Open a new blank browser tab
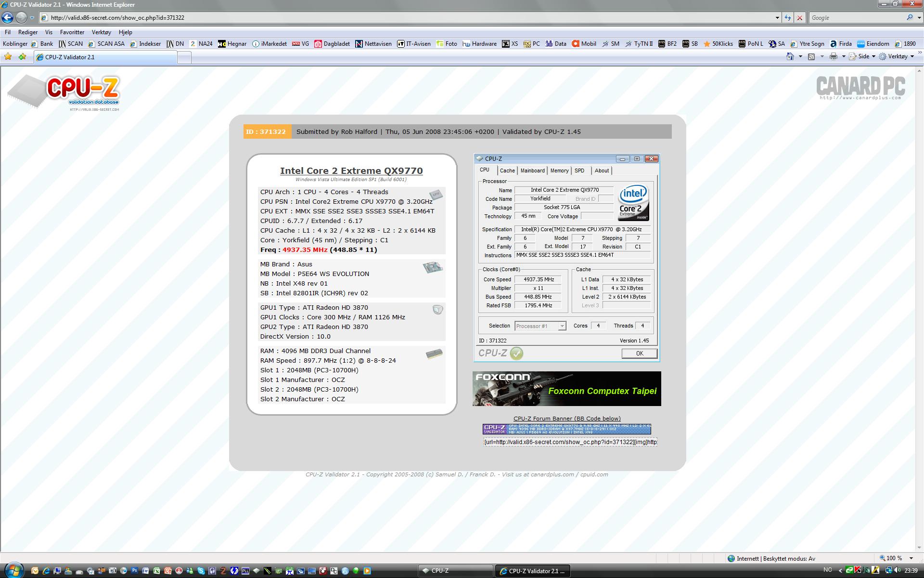924x578 pixels. tap(184, 57)
